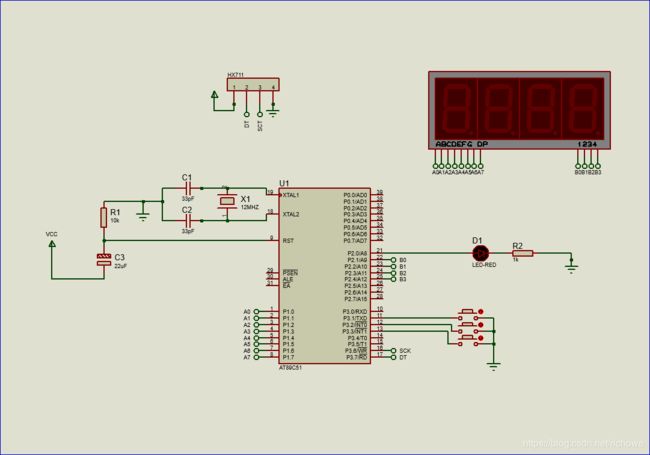Select the ground symbol after R2
Screen dimensions: 650x455
click(x=572, y=268)
